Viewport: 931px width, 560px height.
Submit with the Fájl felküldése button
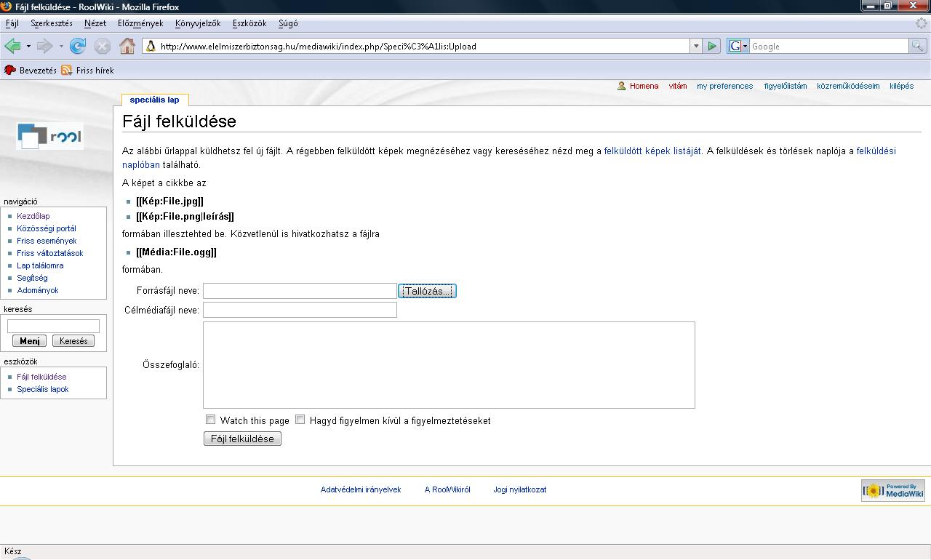pyautogui.click(x=242, y=439)
